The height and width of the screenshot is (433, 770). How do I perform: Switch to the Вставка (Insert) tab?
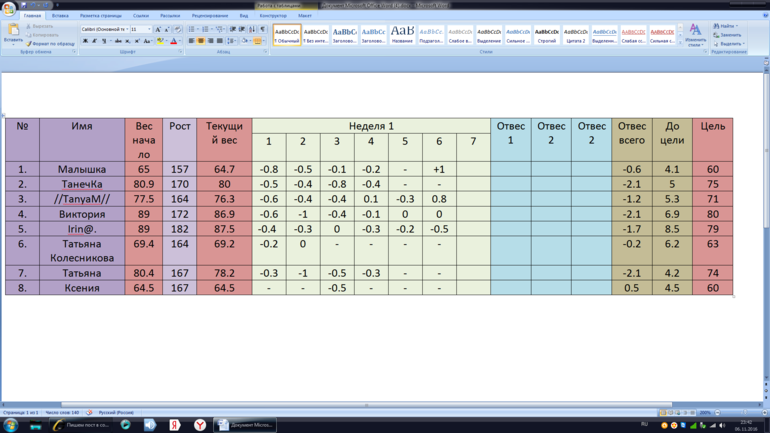coord(60,16)
